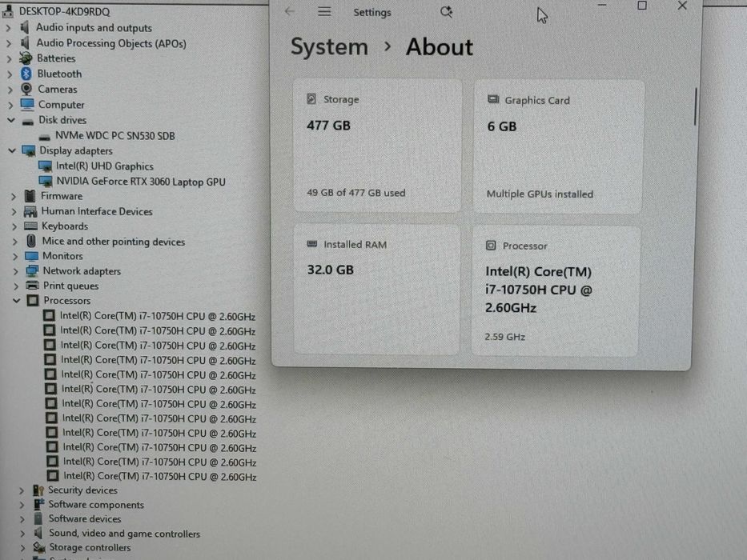This screenshot has height=560, width=747.
Task: Expand the Firmware category
Action: tap(14, 196)
